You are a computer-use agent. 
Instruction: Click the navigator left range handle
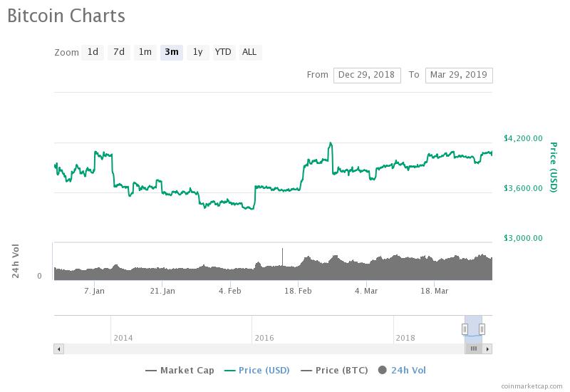pos(465,329)
